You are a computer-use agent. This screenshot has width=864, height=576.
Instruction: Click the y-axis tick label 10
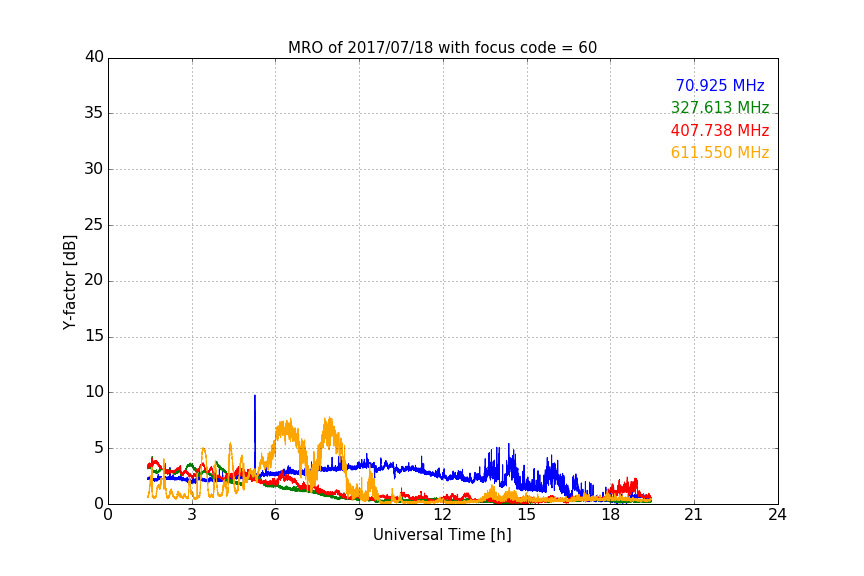click(x=94, y=392)
